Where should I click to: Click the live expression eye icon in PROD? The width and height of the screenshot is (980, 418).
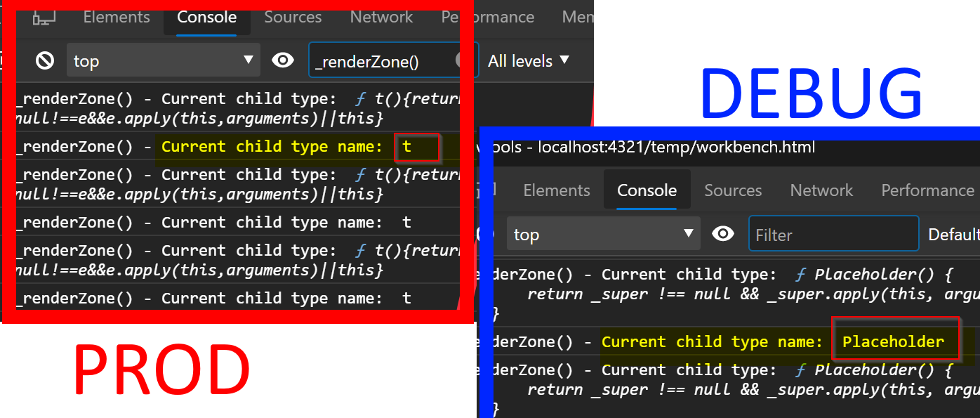[x=284, y=60]
